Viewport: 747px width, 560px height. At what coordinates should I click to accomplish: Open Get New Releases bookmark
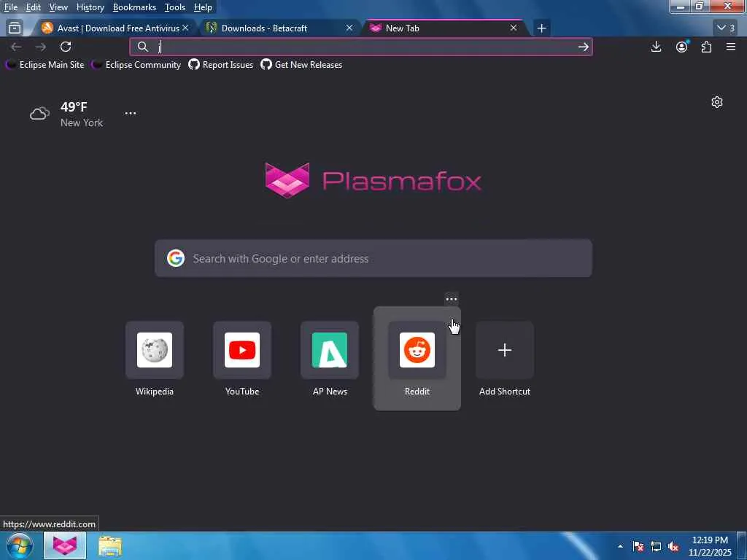tap(301, 65)
